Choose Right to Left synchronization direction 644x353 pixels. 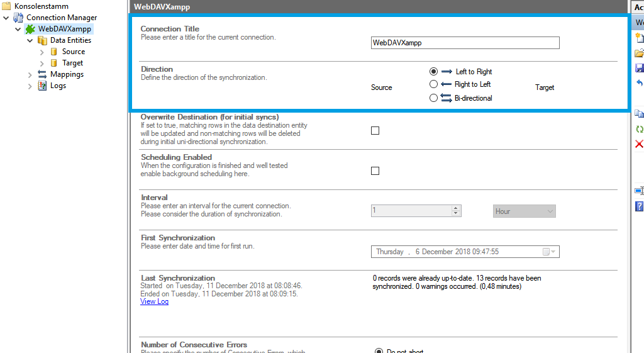[433, 84]
